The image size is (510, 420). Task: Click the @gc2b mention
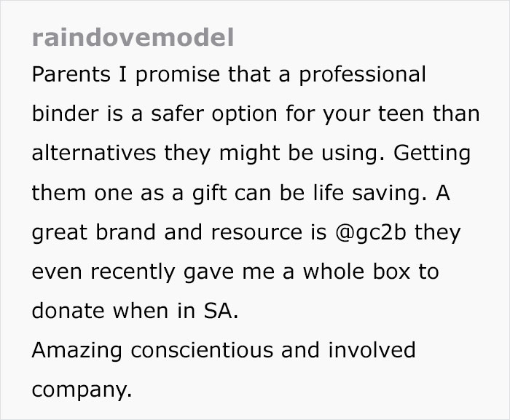click(x=372, y=233)
